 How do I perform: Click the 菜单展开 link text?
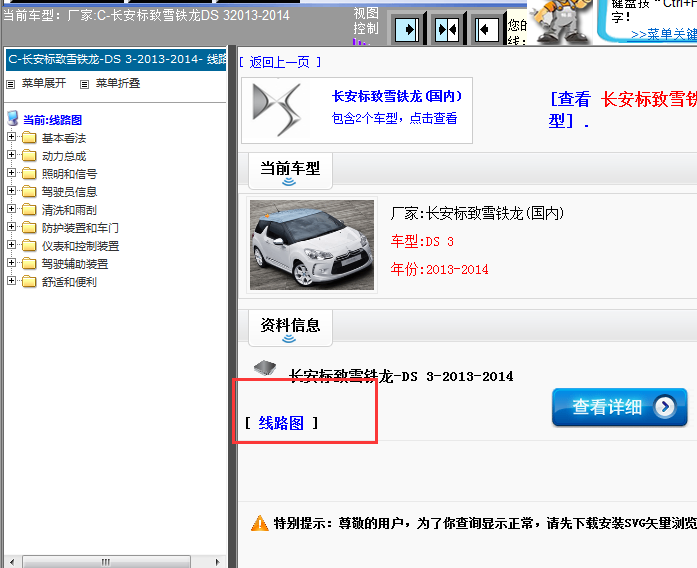coord(44,83)
